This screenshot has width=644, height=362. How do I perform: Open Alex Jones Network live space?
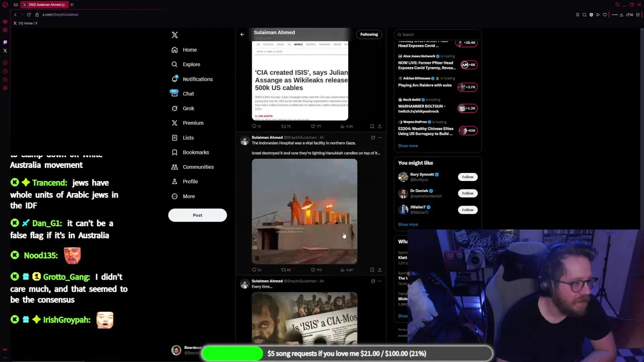point(437,62)
